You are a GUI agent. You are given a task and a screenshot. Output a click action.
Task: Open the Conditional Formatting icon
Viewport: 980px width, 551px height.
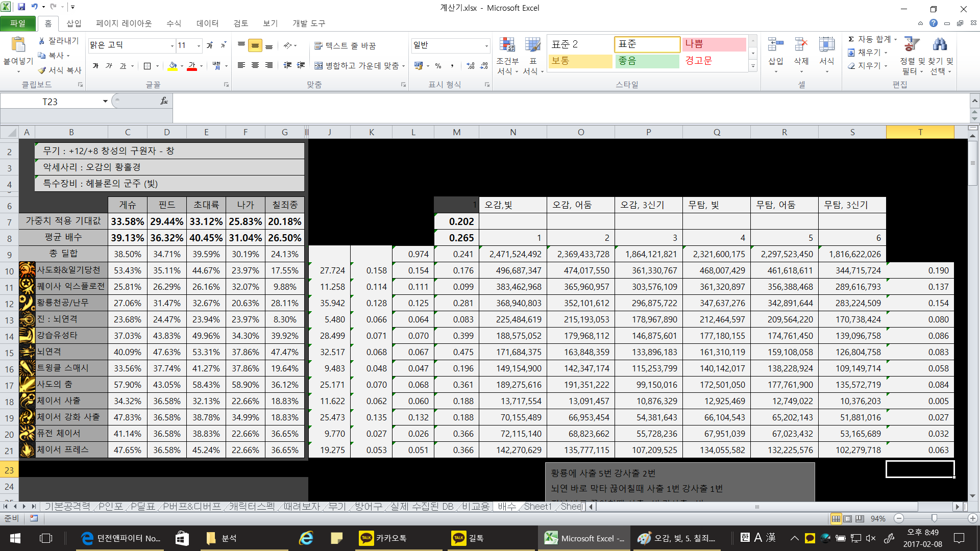click(507, 45)
